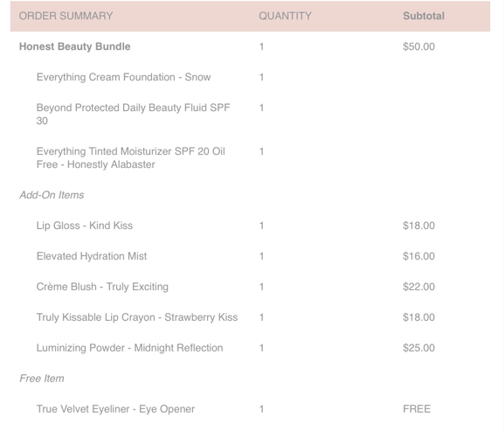The width and height of the screenshot is (504, 431).
Task: Click the Subtotal column header
Action: tap(424, 16)
